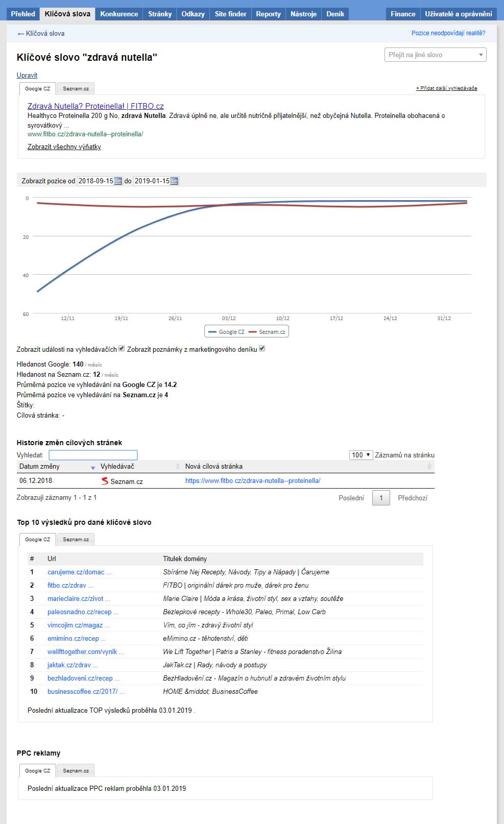This screenshot has height=824, width=504.
Task: Click the Předchozí pagination button
Action: point(413,498)
